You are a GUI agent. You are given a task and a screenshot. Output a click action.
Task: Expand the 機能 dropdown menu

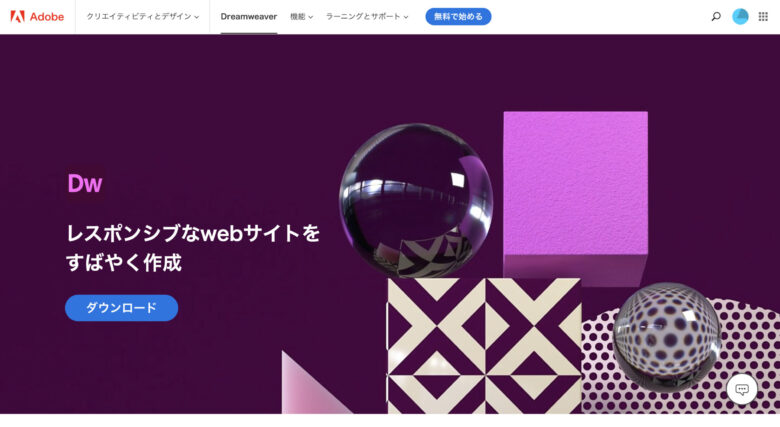pyautogui.click(x=301, y=16)
